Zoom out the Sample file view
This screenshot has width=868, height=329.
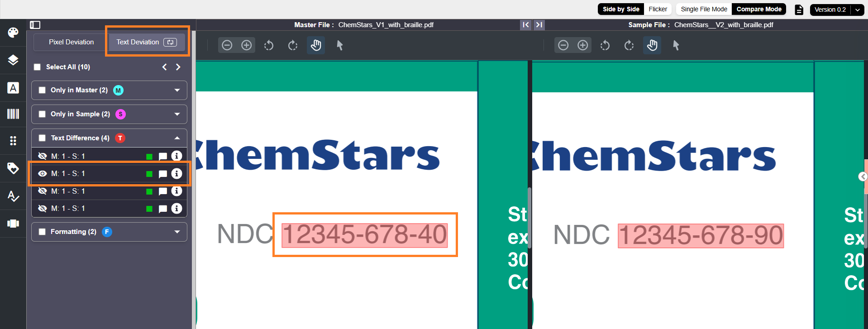563,45
